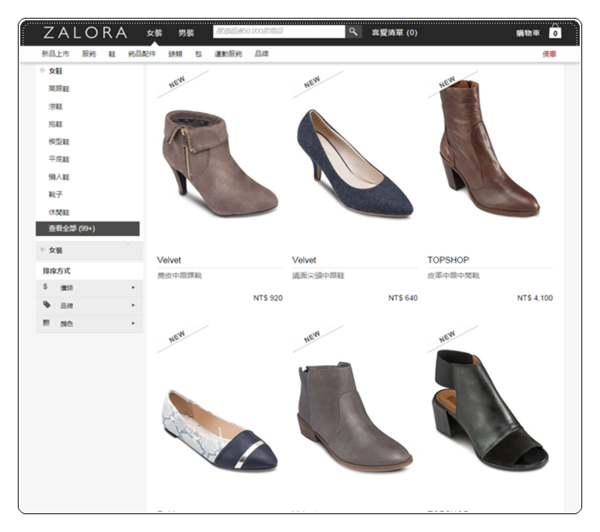Viewport: 600px width, 532px height.
Task: Click the 購物車 cart label
Action: 528,33
